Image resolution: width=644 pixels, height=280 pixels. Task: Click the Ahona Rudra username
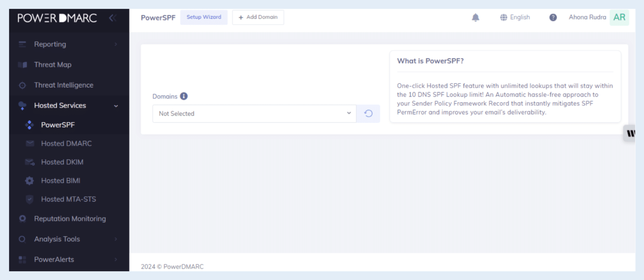pyautogui.click(x=587, y=17)
